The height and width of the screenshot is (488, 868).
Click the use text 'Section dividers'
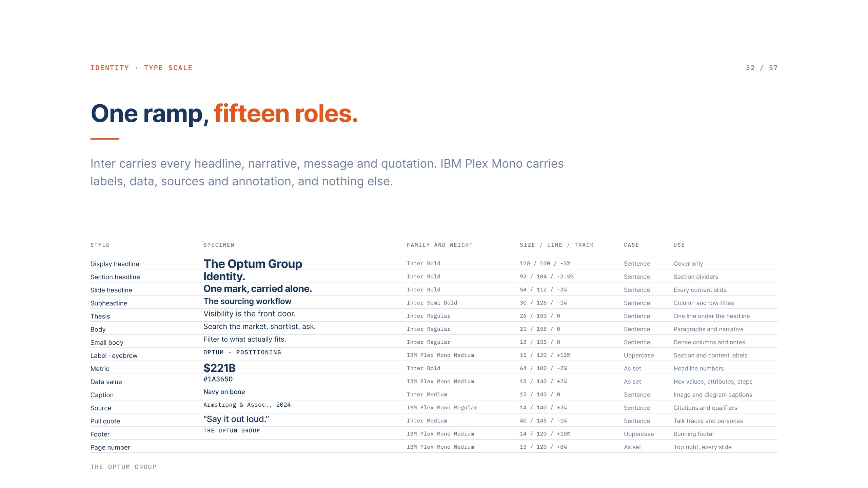pos(696,277)
